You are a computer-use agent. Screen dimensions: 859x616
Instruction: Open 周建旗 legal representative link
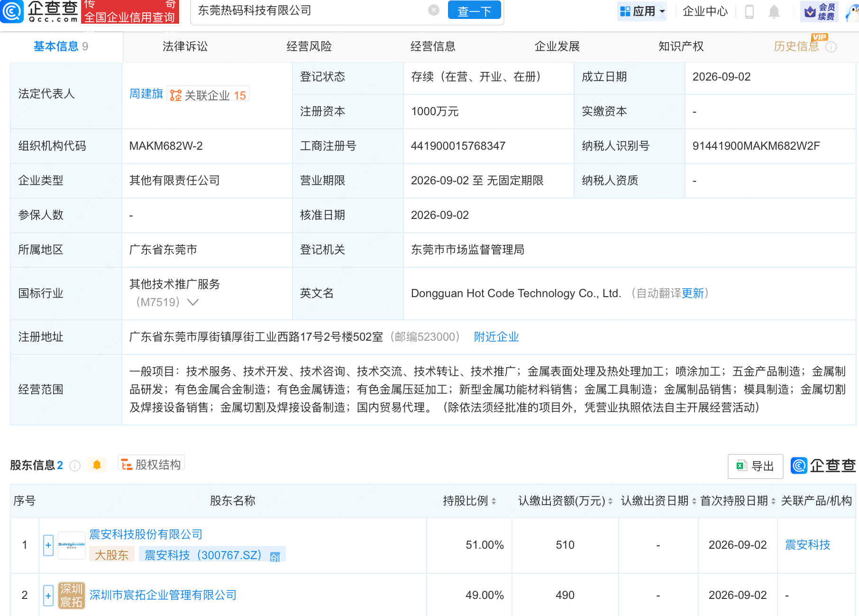(x=146, y=94)
